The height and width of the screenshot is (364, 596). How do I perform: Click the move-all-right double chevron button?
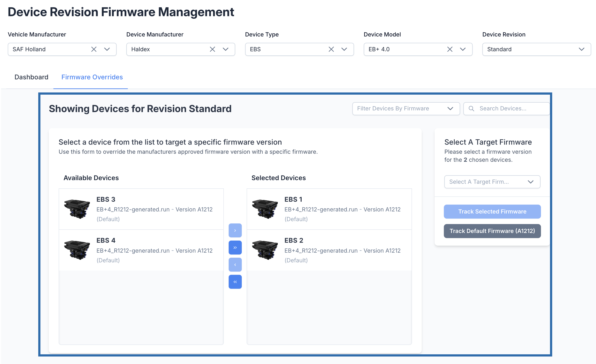pos(235,247)
